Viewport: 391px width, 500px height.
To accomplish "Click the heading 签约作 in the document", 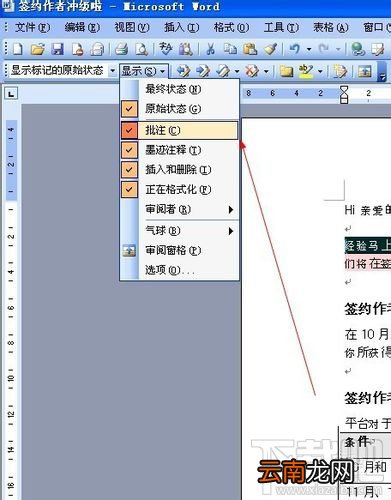I will [x=367, y=309].
